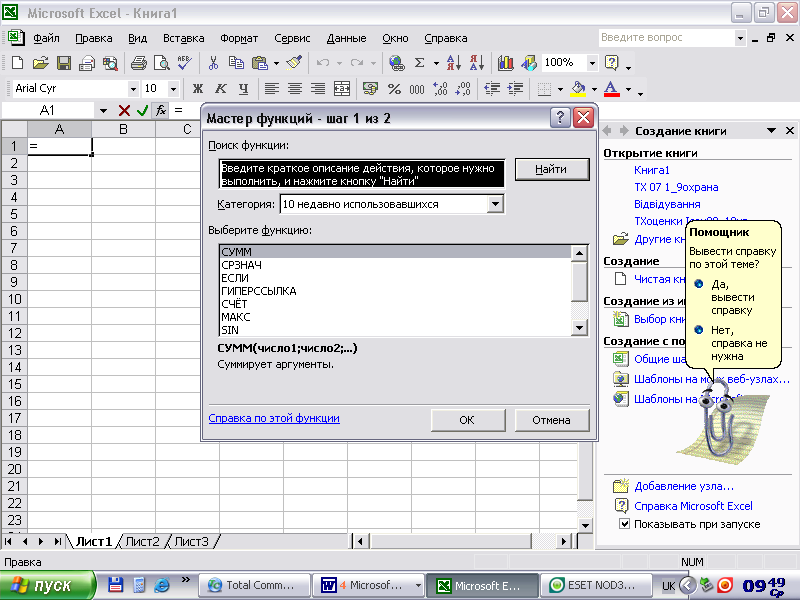Toggle italic К formatting
Image resolution: width=800 pixels, height=600 pixels.
(220, 89)
